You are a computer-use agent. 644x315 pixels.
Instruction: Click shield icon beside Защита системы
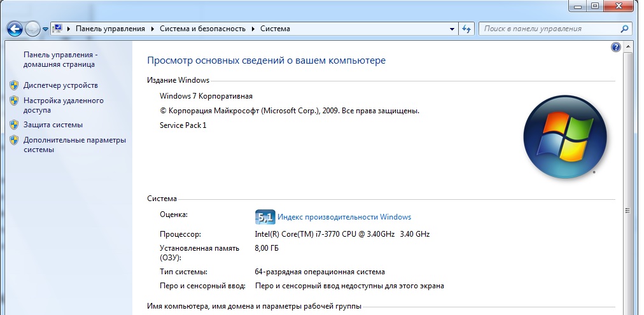14,125
